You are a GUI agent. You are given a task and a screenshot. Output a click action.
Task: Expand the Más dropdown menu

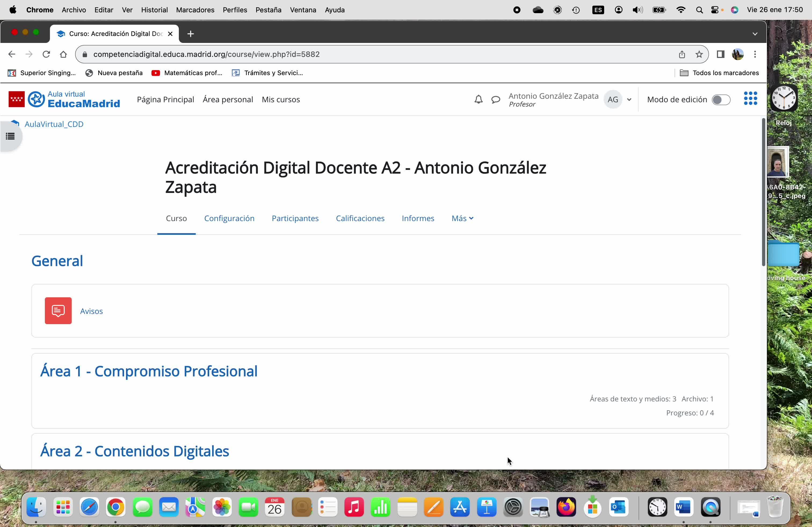point(462,218)
